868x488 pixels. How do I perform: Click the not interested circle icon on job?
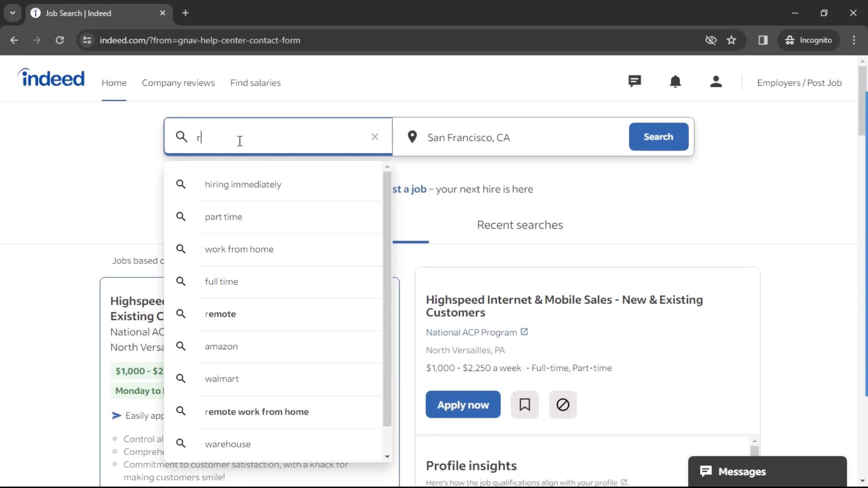[563, 404]
